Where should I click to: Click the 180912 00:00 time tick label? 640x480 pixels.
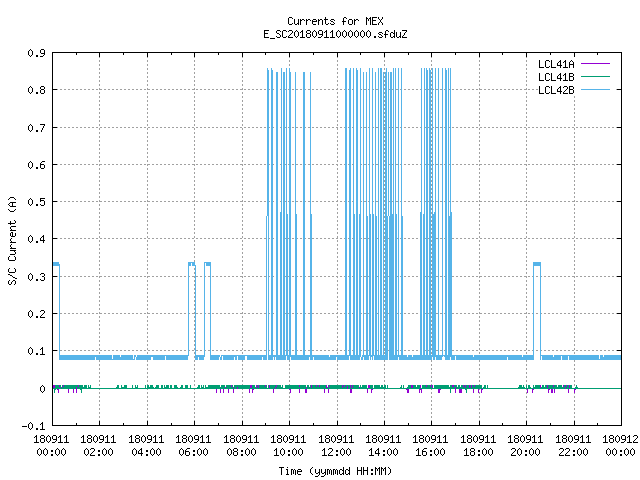coord(620,446)
